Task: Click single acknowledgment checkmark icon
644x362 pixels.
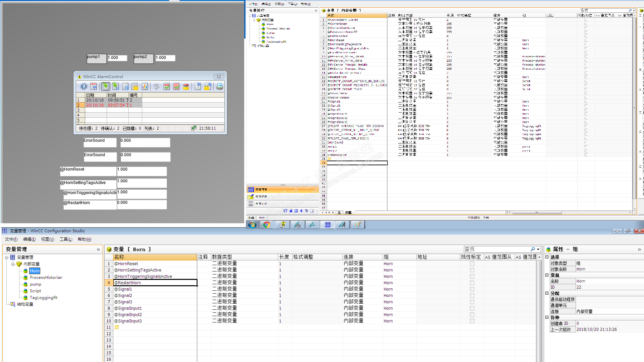Action: pos(167,86)
